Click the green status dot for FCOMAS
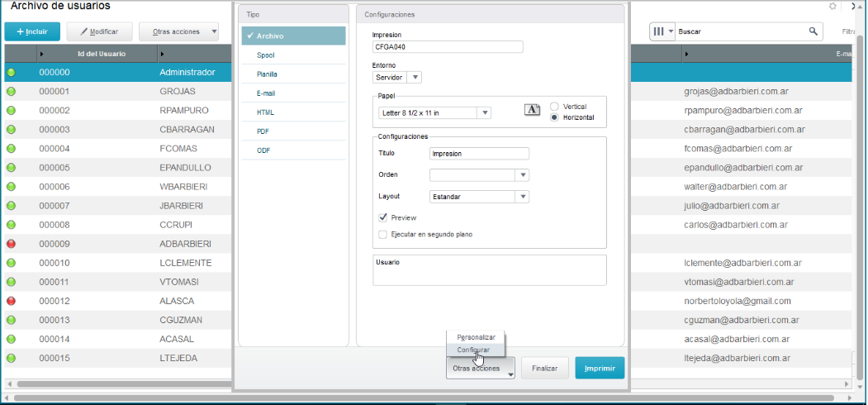This screenshot has height=405, width=868. point(11,149)
